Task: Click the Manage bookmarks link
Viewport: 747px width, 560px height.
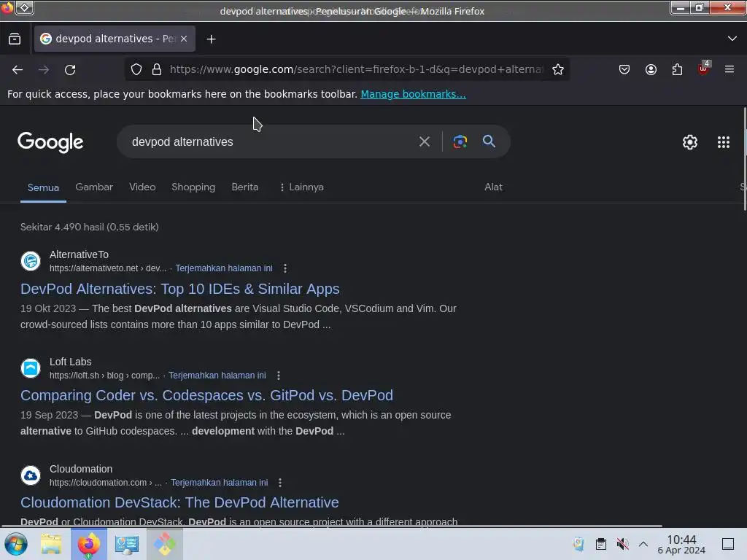Action: (413, 94)
